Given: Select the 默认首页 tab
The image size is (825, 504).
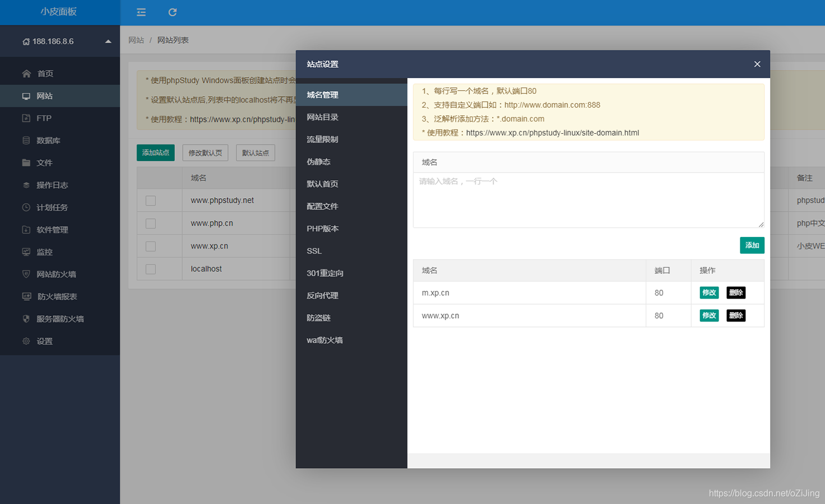Looking at the screenshot, I should (x=351, y=184).
